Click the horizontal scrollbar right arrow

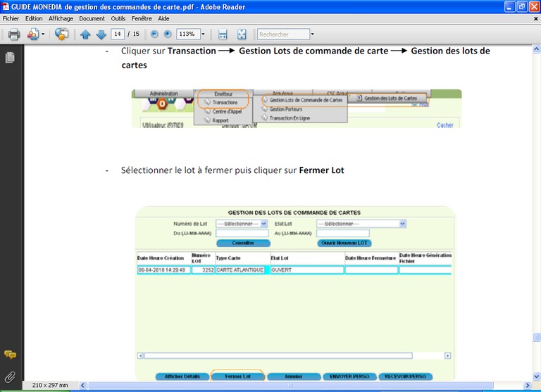click(x=527, y=386)
